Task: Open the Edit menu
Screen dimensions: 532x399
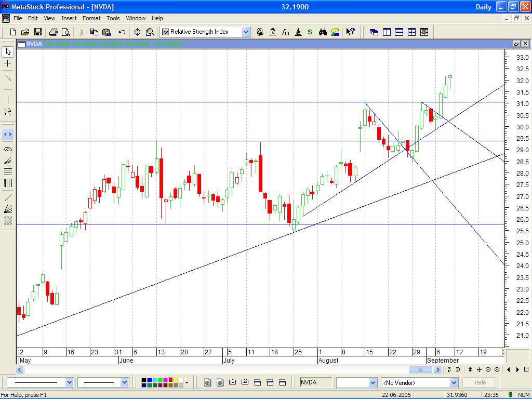Action: point(33,18)
